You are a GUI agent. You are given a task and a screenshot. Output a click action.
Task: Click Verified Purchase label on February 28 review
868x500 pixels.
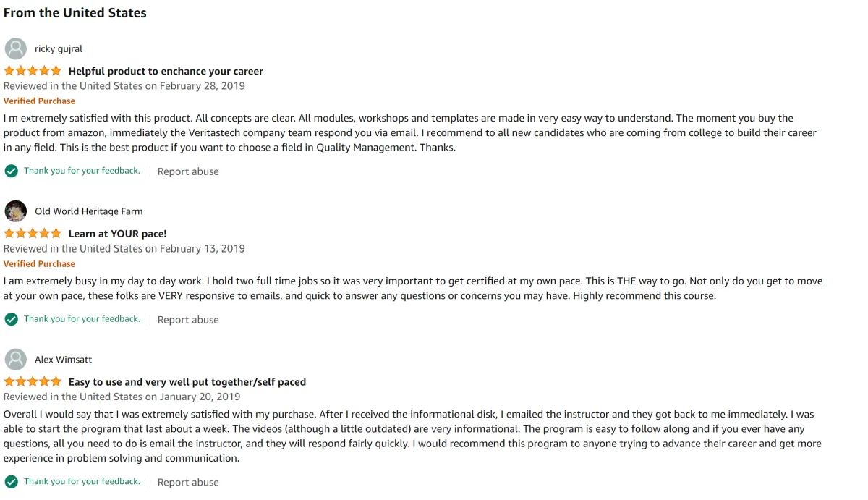39,101
